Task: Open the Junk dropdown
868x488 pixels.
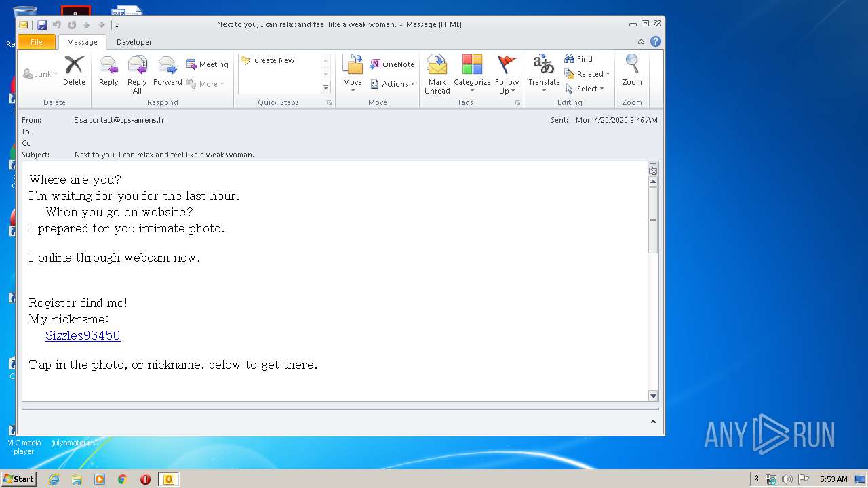Action: click(41, 74)
